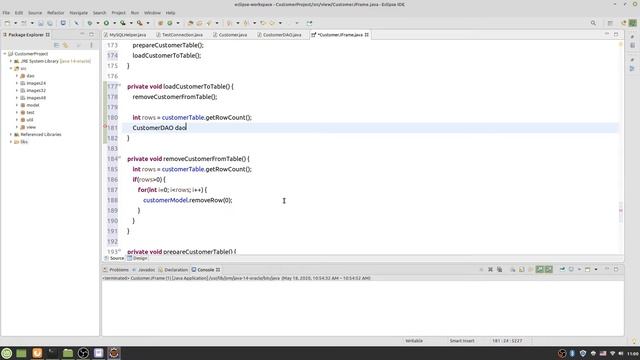
Task: Open the File menu
Action: pyautogui.click(x=6, y=13)
